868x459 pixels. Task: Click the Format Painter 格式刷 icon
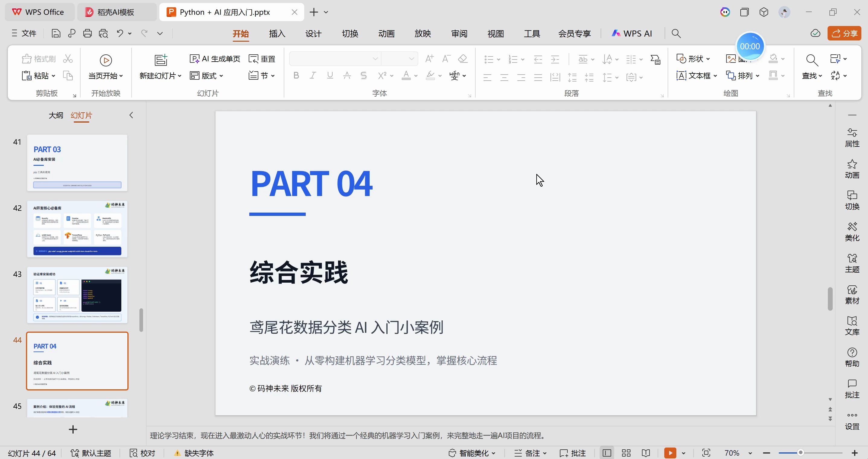point(38,59)
